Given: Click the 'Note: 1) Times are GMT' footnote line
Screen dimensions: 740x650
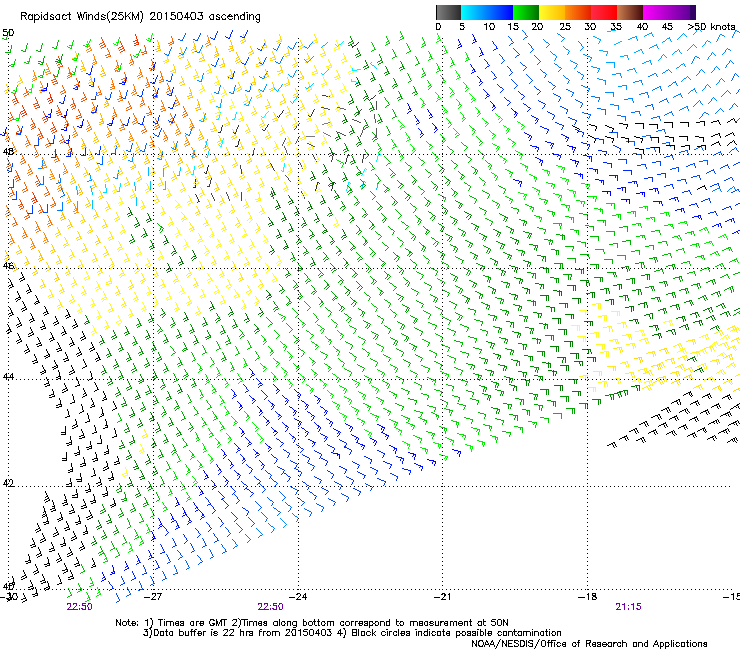Looking at the screenshot, I should coord(312,623).
